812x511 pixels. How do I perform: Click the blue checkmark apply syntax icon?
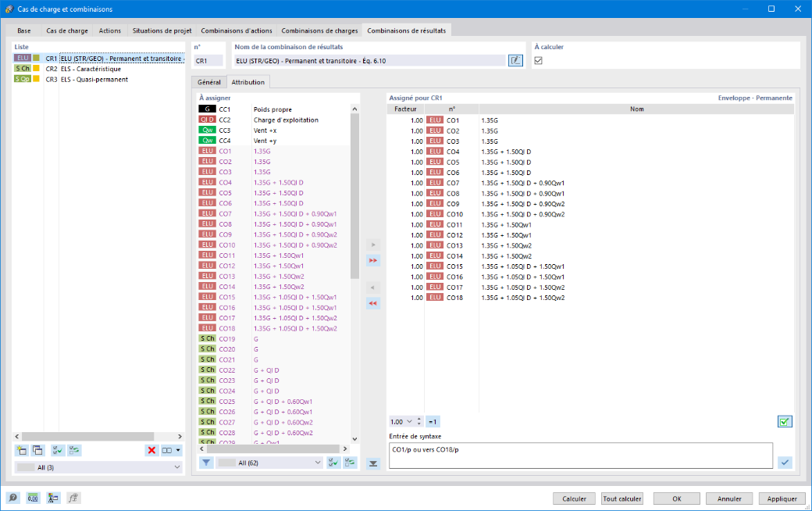pyautogui.click(x=785, y=462)
